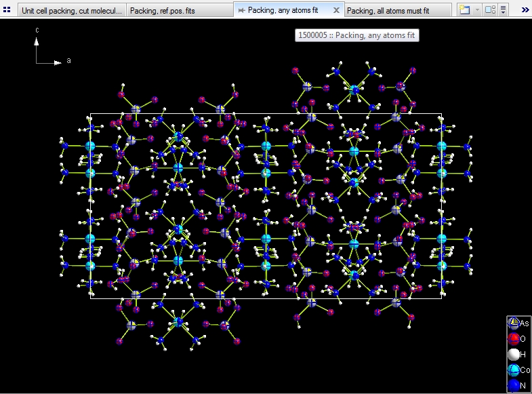Switch to 'Packing, ref.pos. fits' tab

[x=162, y=11]
